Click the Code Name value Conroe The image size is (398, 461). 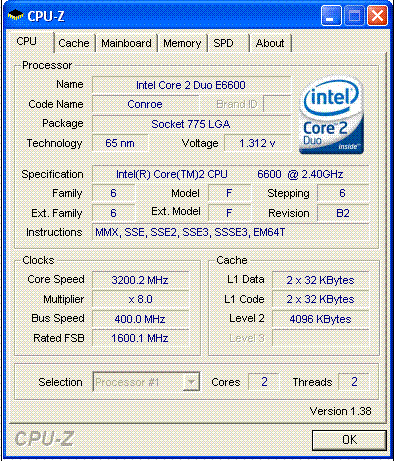coord(145,104)
